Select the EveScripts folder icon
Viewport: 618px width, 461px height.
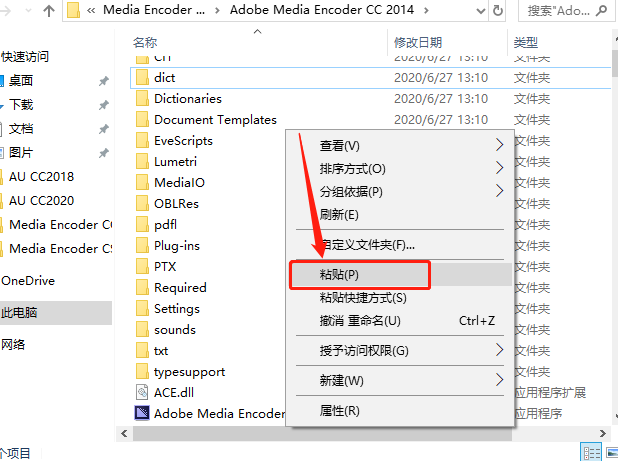[x=142, y=141]
